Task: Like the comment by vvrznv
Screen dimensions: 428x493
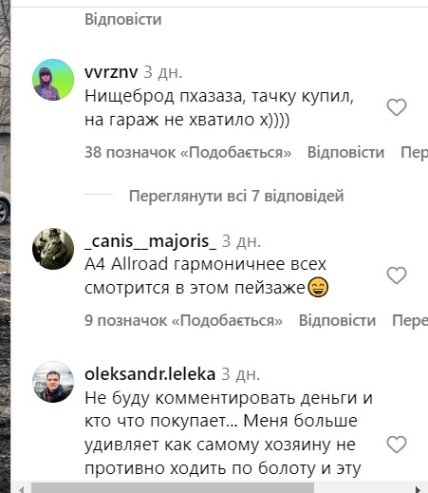Action: coord(396,107)
